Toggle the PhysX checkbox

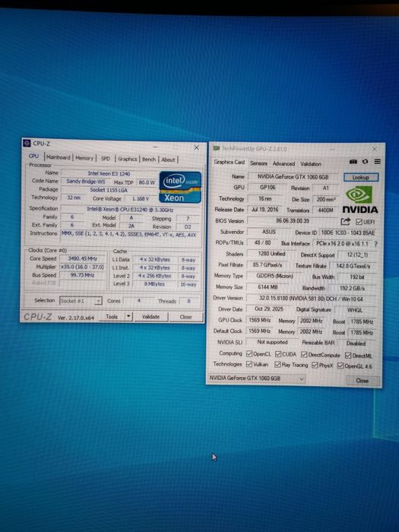pos(315,365)
